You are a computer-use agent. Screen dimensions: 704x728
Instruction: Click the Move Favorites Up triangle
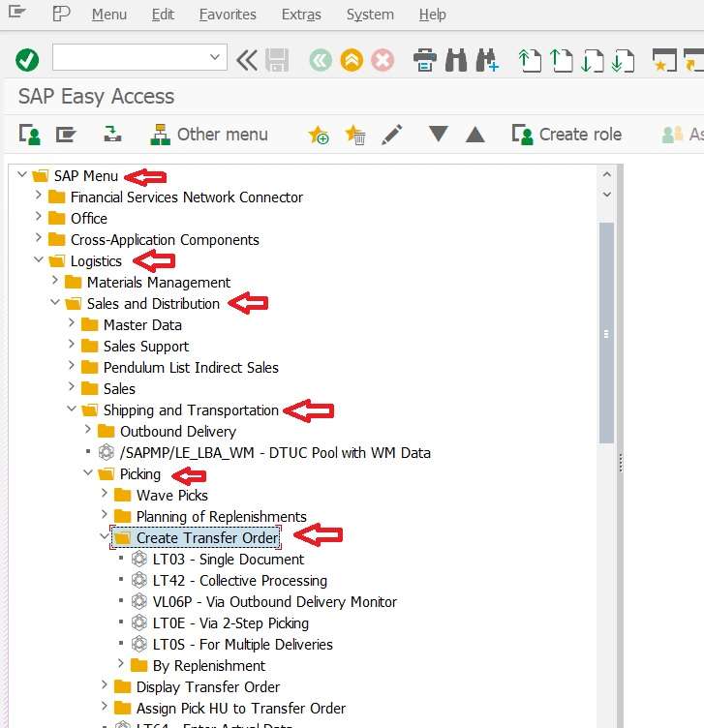475,135
